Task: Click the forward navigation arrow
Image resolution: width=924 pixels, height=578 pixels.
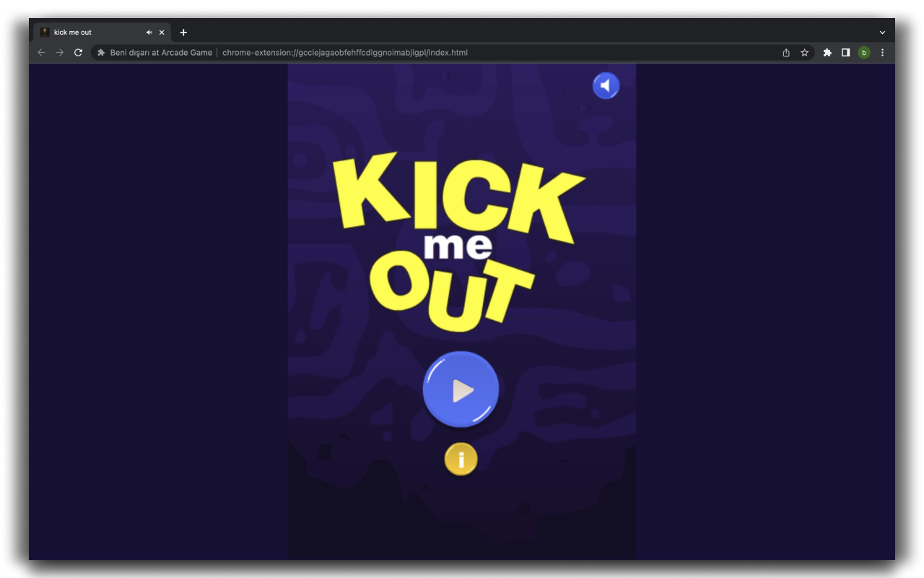Action: pos(59,52)
